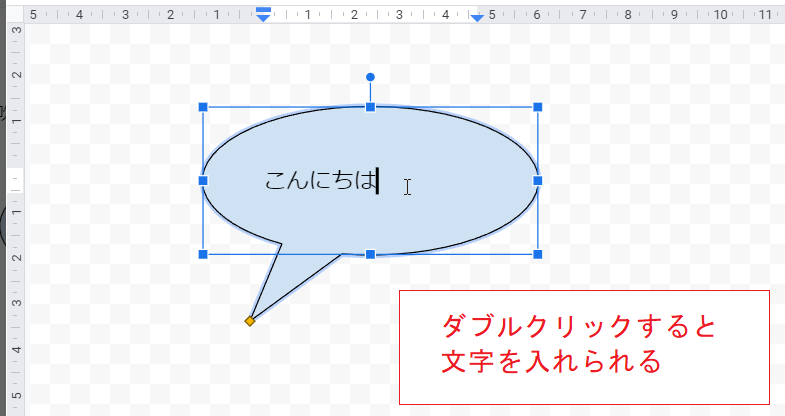Select the bottom-left resize handle of the bubble
This screenshot has height=416, width=785.
[x=203, y=254]
